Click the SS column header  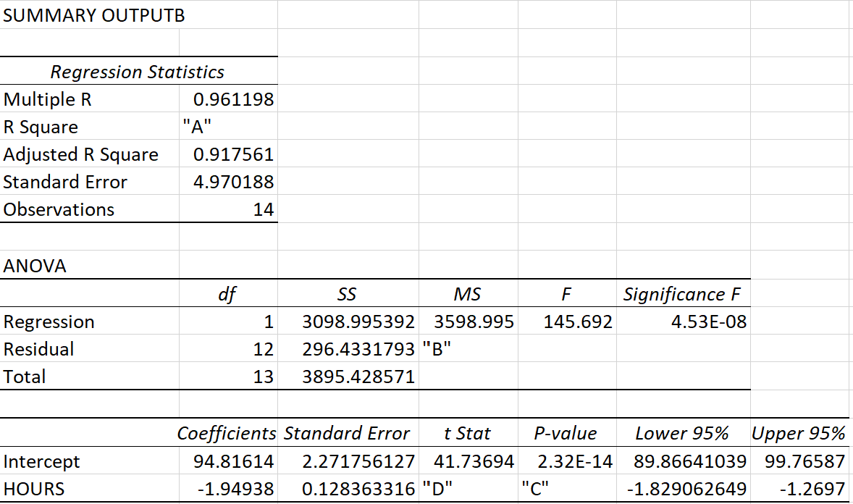tap(347, 295)
